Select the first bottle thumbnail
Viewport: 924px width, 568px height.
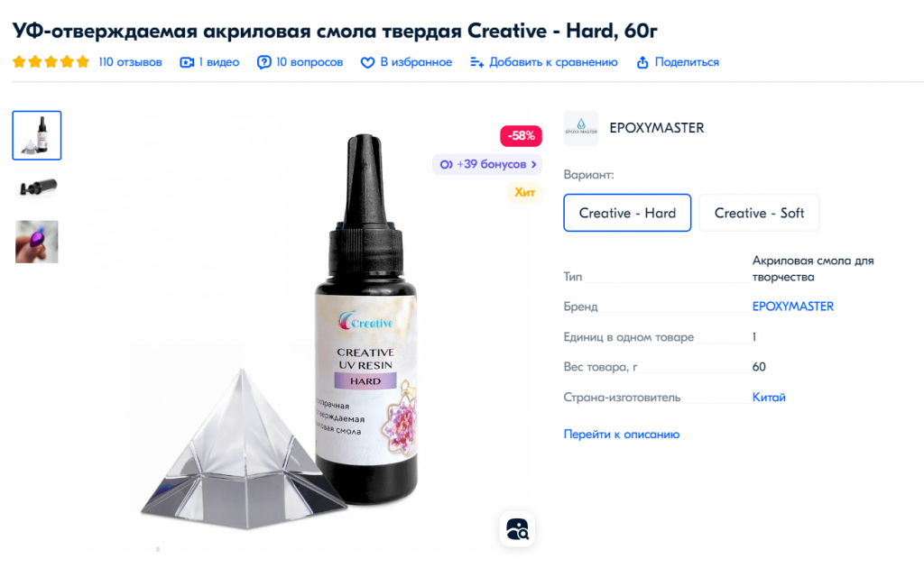pos(36,135)
